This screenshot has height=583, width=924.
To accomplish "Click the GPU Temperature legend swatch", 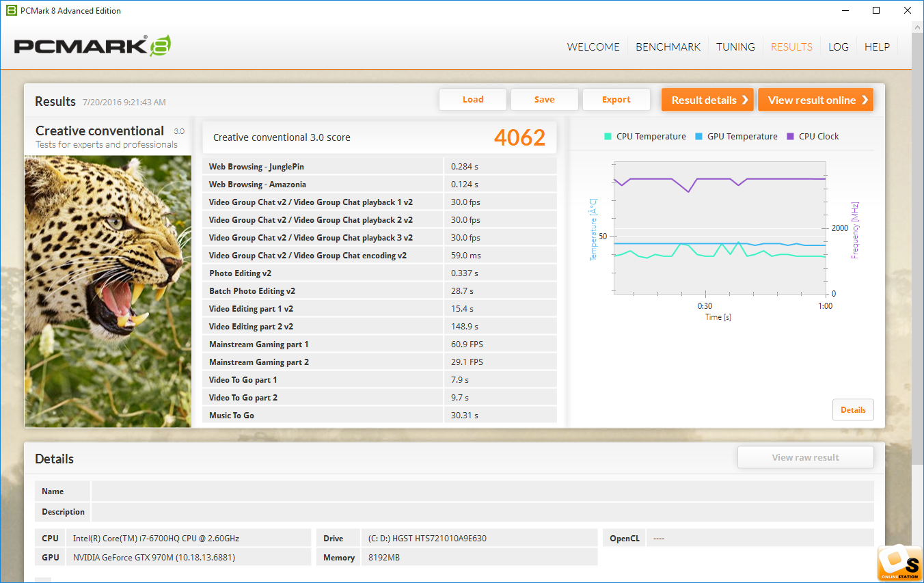I will [698, 136].
